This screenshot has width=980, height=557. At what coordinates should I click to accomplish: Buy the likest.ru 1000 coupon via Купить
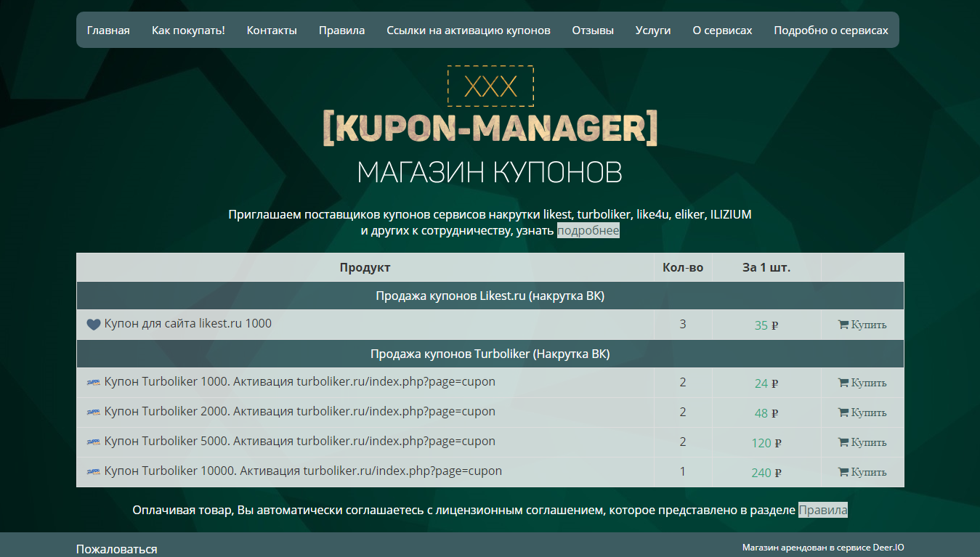(862, 325)
